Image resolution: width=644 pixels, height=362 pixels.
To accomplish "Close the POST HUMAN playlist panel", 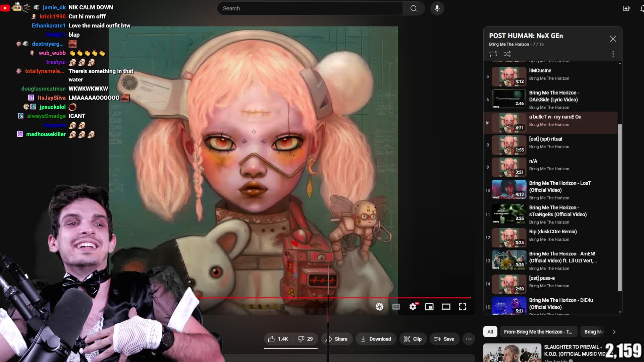I will [613, 39].
